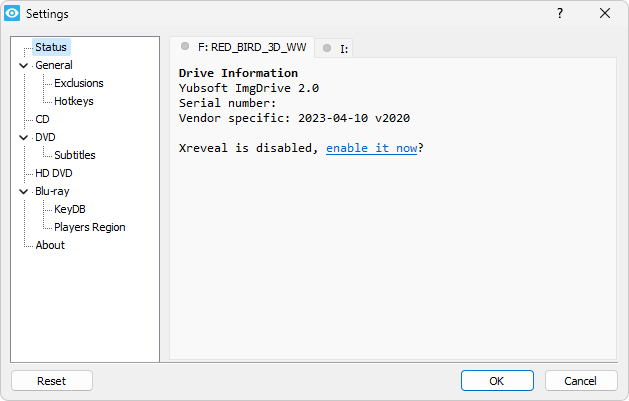Select the About tree item
Viewport: 629px width, 401px height.
pos(50,245)
